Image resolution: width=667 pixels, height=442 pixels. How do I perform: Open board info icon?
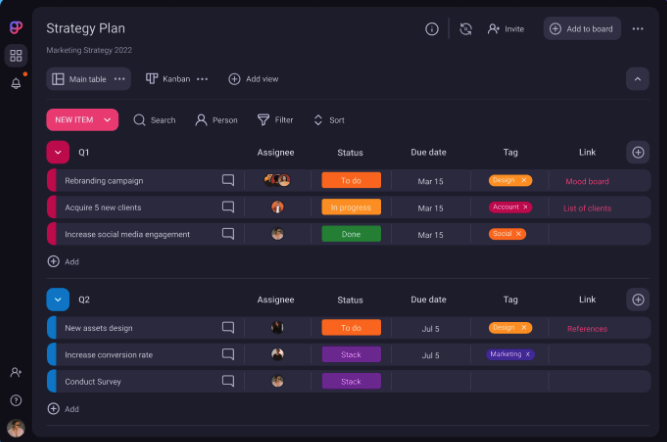point(432,29)
